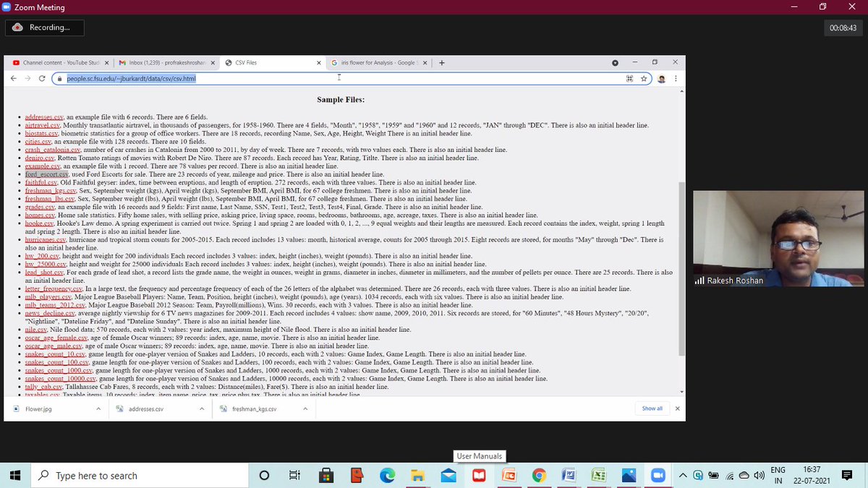
Task: Switch to iris flower for Analysis tab
Action: click(x=378, y=63)
